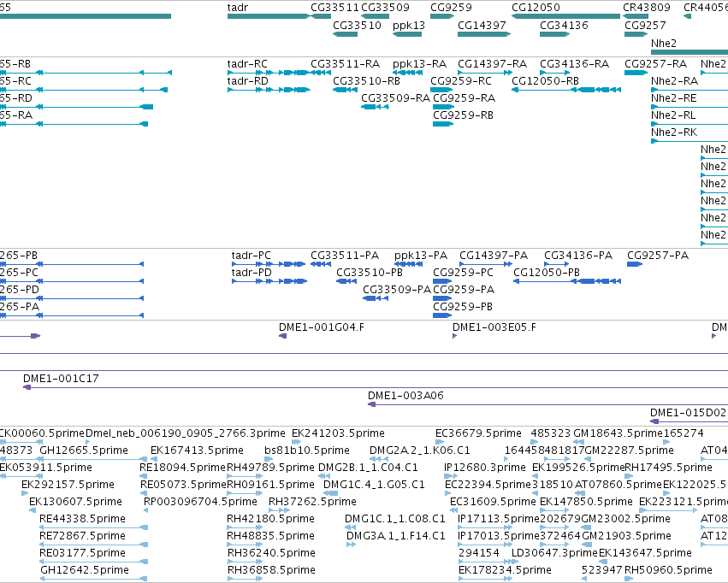
Task: Select the CG12050-RB transcript label
Action: 546,81
